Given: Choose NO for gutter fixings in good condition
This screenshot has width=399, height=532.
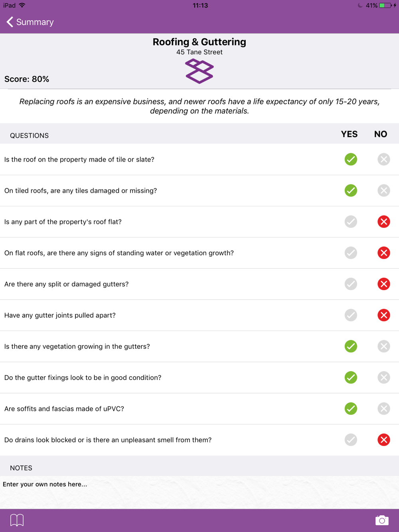Looking at the screenshot, I should pyautogui.click(x=383, y=377).
